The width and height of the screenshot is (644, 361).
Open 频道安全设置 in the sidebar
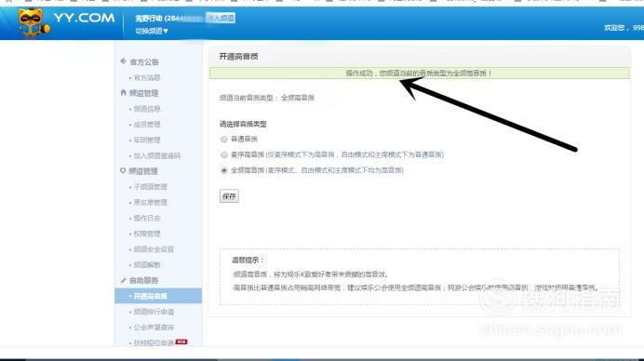[x=154, y=249]
